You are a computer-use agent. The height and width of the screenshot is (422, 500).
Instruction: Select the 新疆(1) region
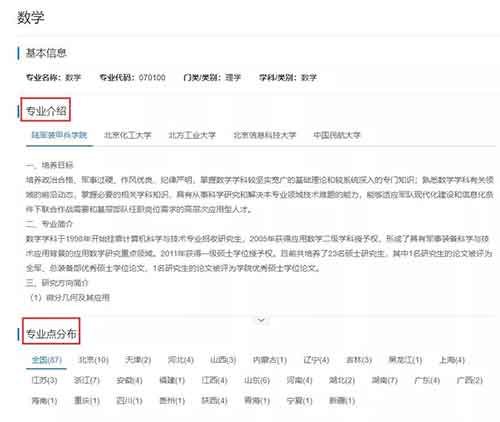[342, 401]
